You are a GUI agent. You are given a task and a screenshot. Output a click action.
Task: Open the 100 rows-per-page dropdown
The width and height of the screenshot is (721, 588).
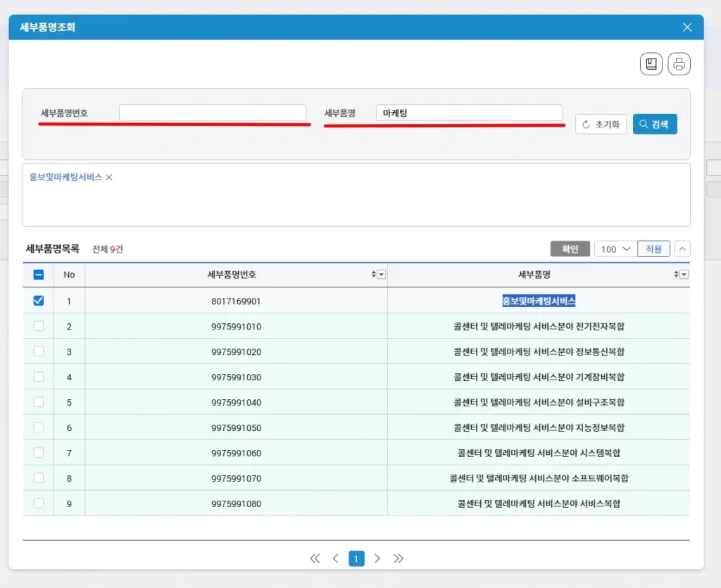click(615, 249)
